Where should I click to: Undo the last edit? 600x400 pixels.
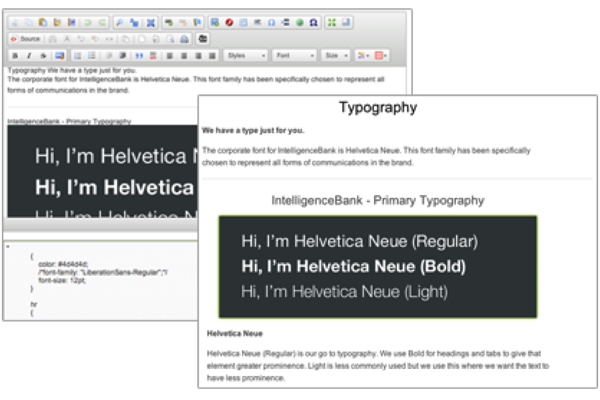click(88, 23)
